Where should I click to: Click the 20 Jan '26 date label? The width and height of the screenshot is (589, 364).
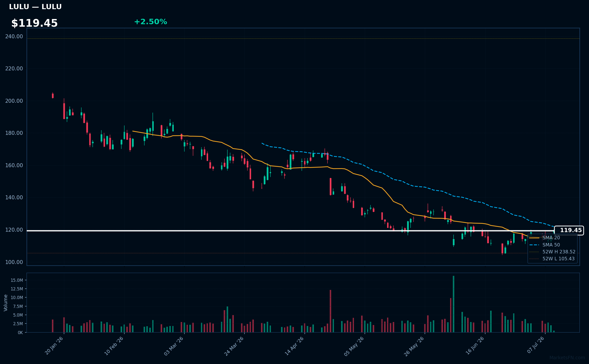[x=54, y=346]
